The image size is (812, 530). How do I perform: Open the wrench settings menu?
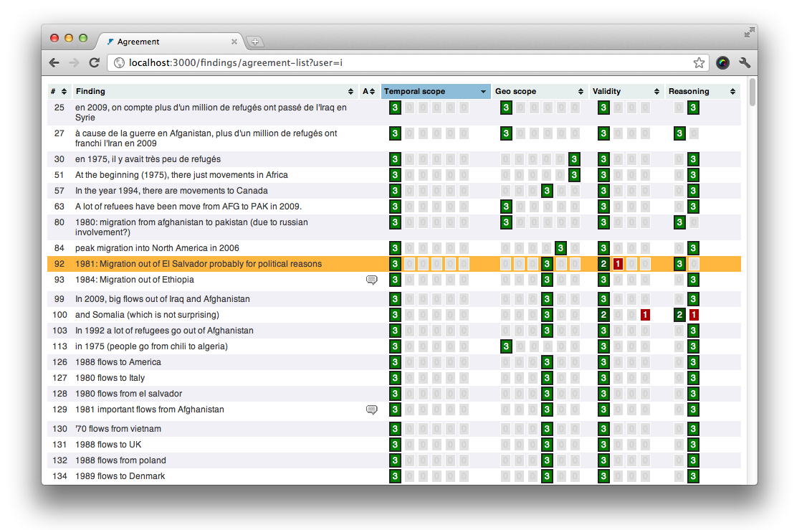coord(745,62)
